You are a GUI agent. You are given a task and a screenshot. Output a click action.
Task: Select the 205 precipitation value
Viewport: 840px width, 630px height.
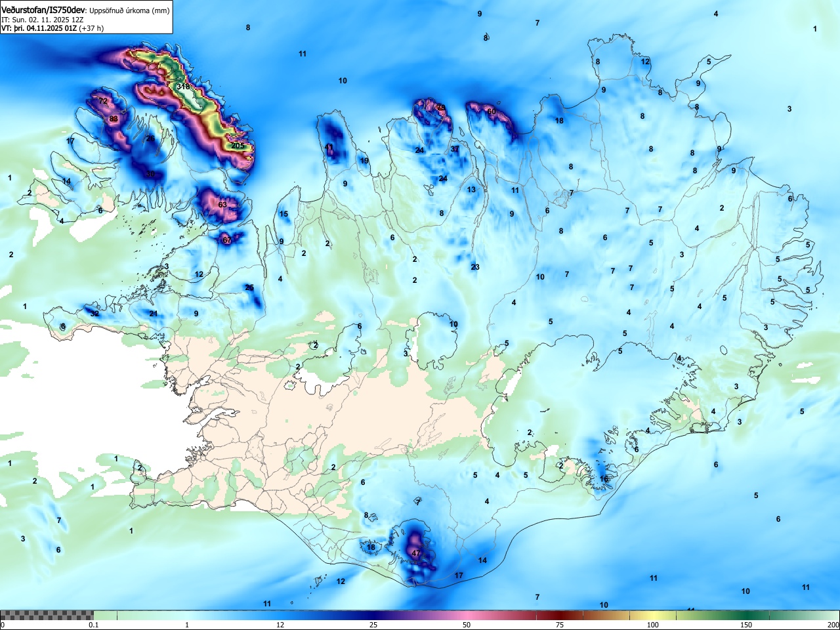(238, 146)
